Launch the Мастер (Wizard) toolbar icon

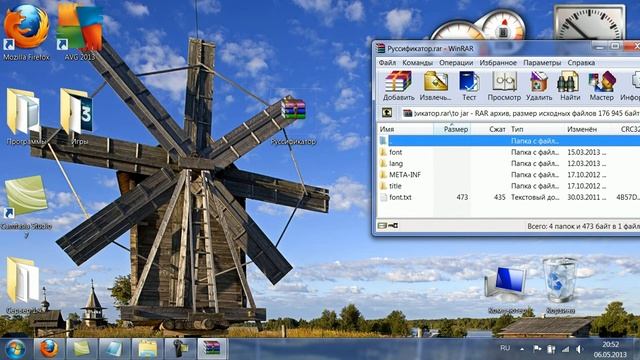click(x=602, y=86)
